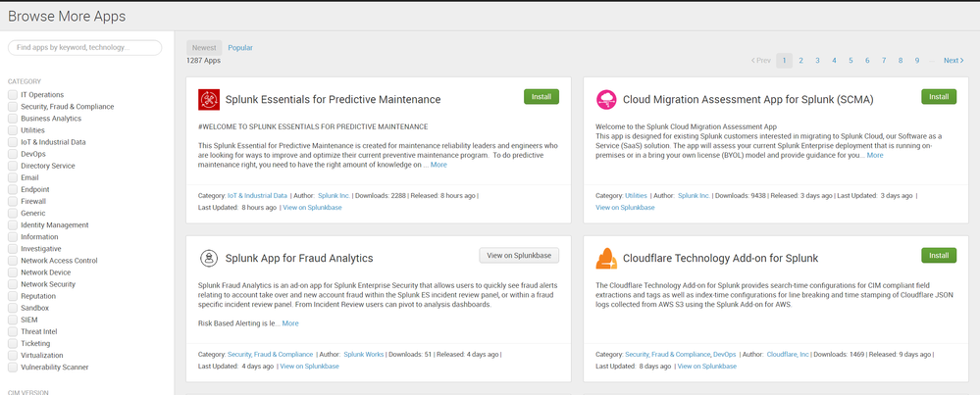Enable the SIEM category checkbox
The width and height of the screenshot is (980, 395).
coord(13,321)
